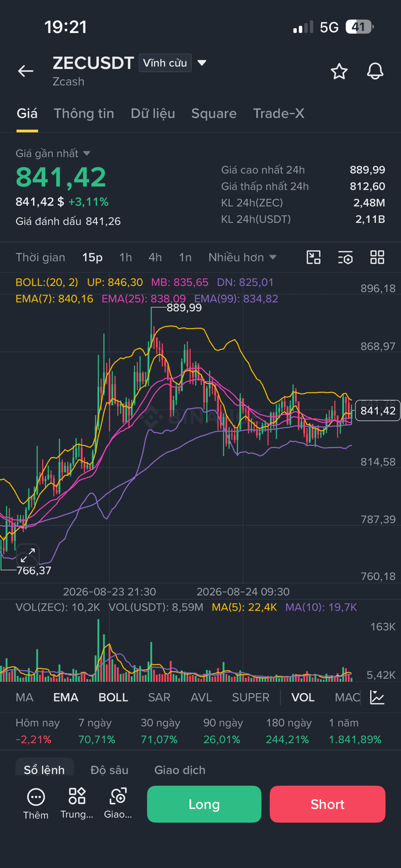Image resolution: width=401 pixels, height=868 pixels.
Task: Tap the 7 ngày 70,71% performance
Action: 97,731
